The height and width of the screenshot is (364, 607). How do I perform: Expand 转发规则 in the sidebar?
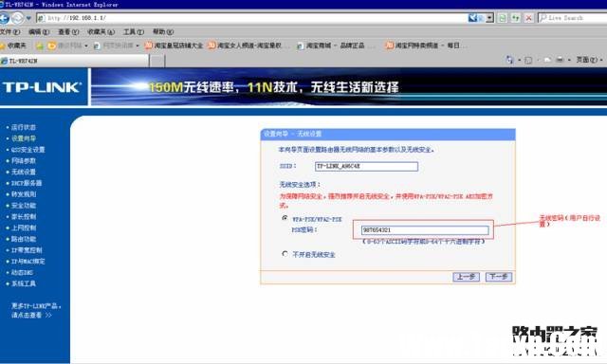click(x=23, y=194)
